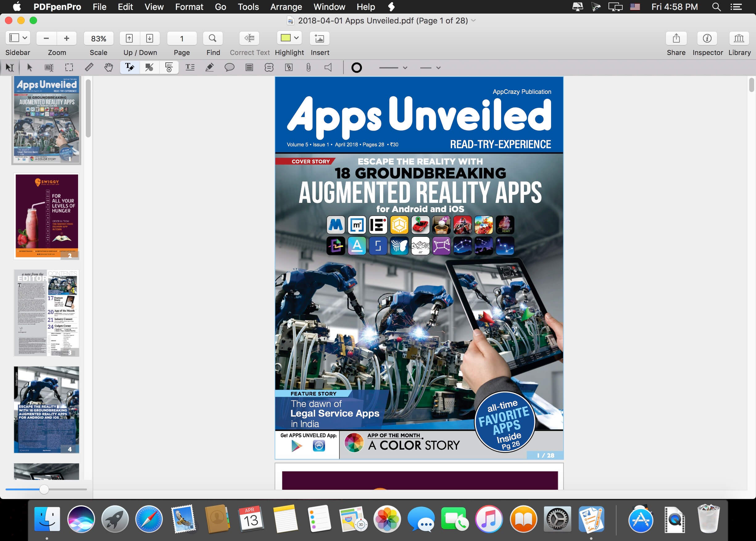Open the Apple menu

17,7
